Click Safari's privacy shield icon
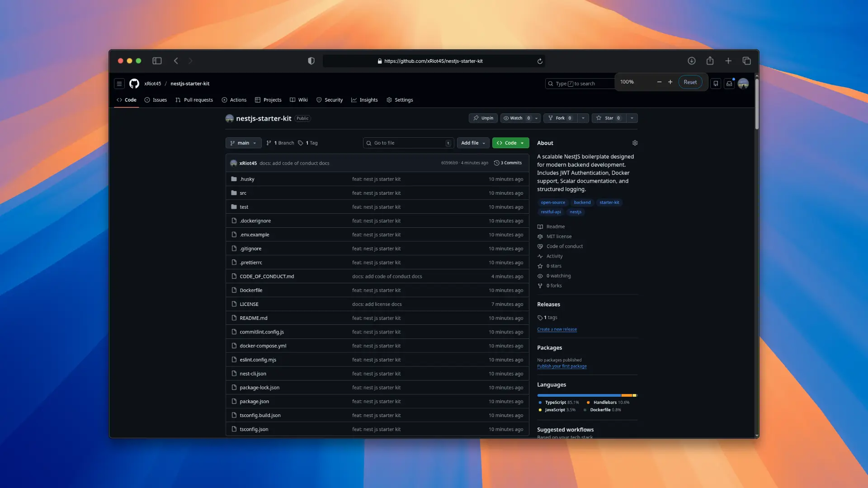The width and height of the screenshot is (868, 488). tap(311, 61)
